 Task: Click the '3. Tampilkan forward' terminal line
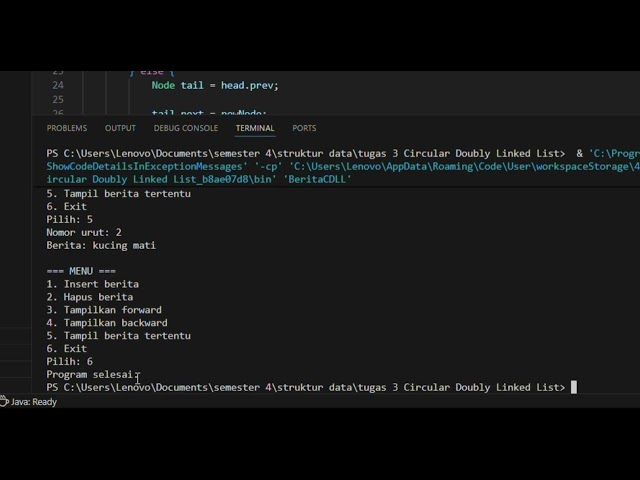104,310
